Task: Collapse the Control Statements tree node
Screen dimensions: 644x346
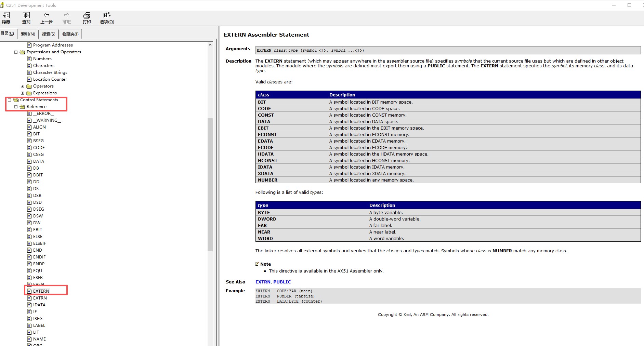Action: point(10,100)
